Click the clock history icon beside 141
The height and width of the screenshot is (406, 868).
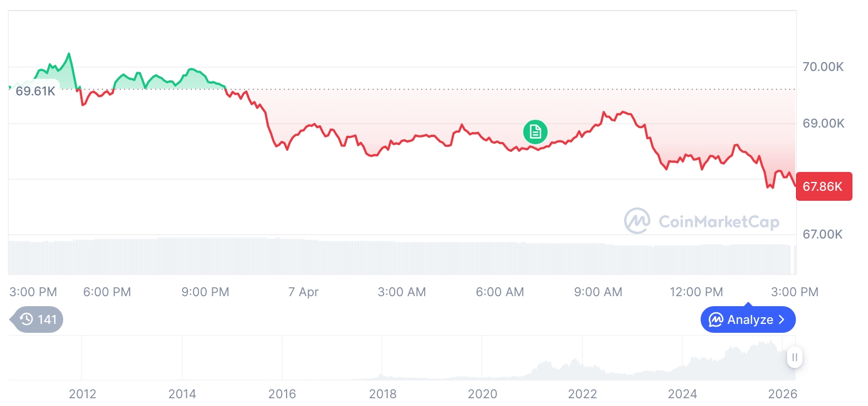[x=26, y=319]
